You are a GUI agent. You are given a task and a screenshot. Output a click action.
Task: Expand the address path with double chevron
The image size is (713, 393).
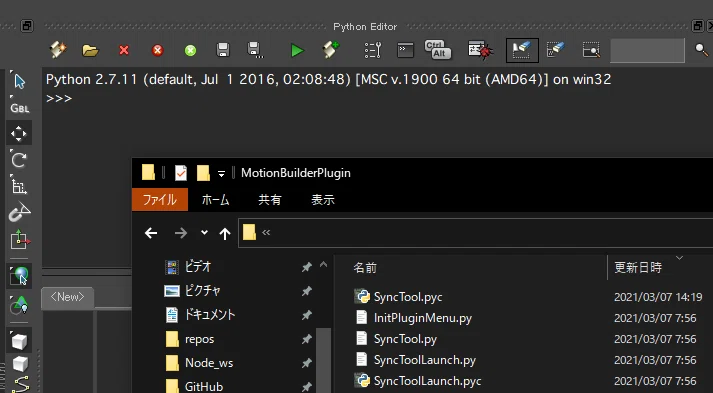click(266, 233)
